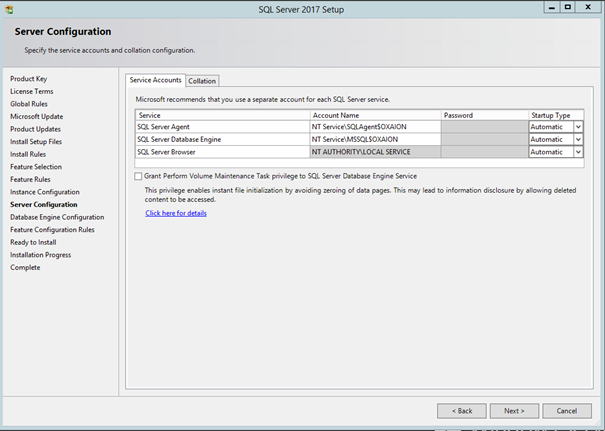Click Installation Progress step in sidebar
605x431 pixels.
(41, 255)
